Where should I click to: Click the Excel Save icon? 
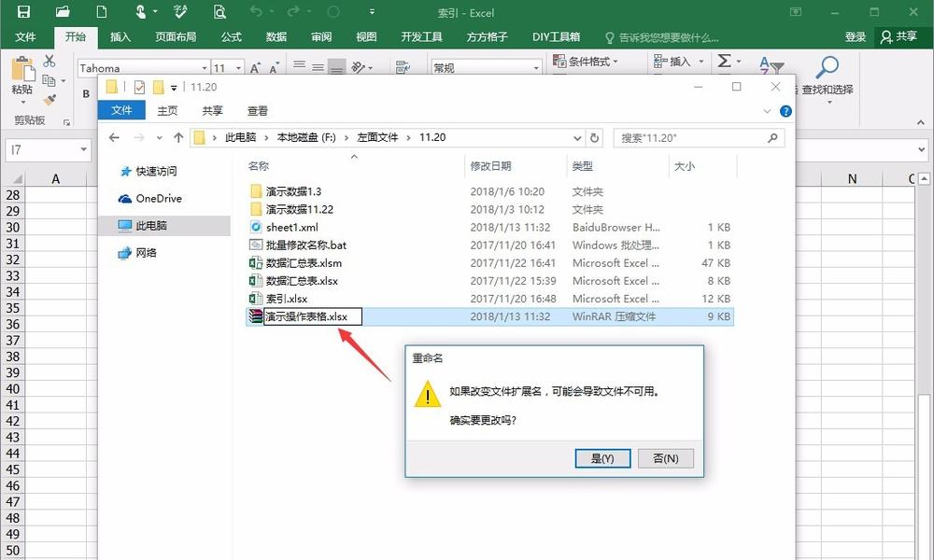23,12
